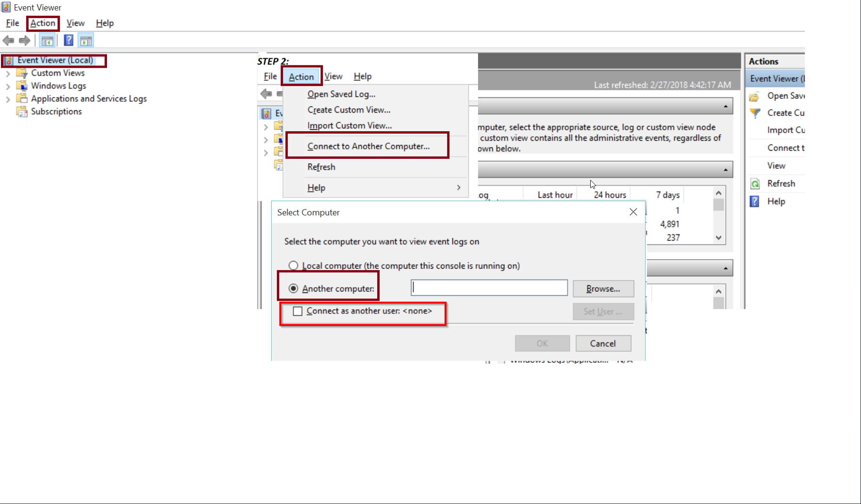
Task: Click the value 4,891 in summary table
Action: 670,224
